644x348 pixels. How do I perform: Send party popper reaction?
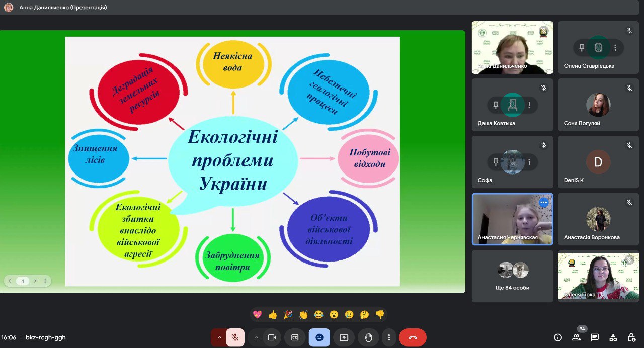point(288,315)
